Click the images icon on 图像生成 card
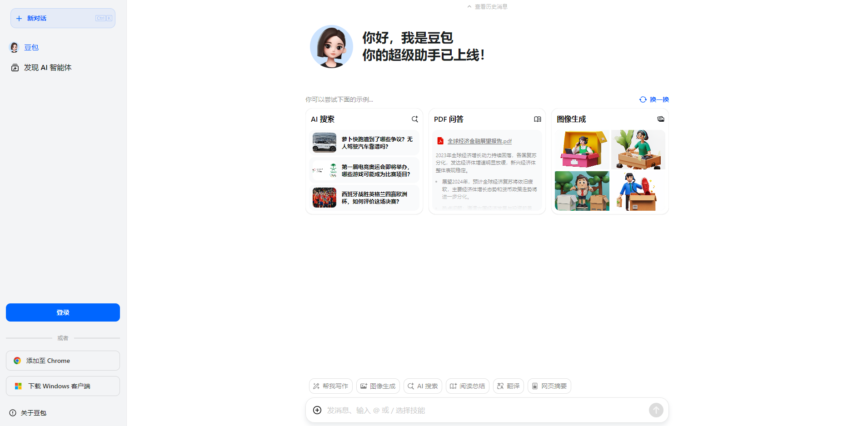 point(660,119)
